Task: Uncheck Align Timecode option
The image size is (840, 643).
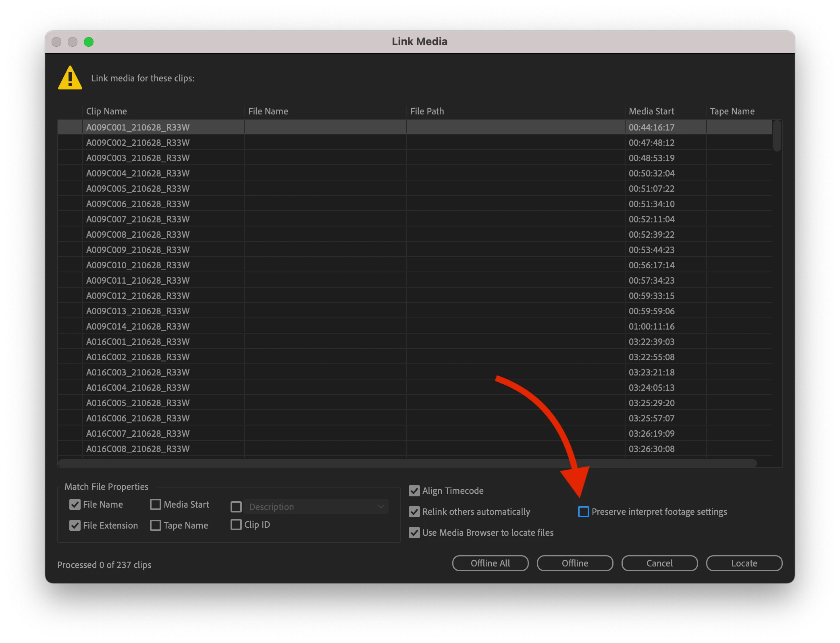Action: (x=414, y=491)
